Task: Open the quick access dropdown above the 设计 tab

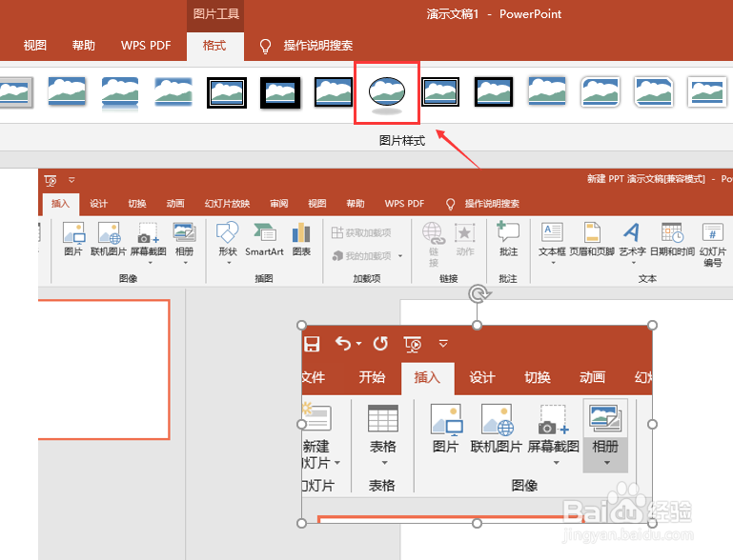Action: 71,180
